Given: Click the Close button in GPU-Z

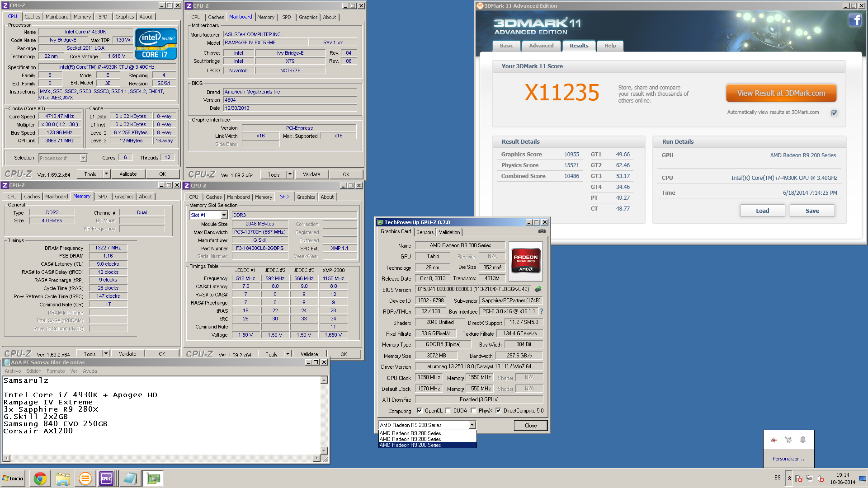Looking at the screenshot, I should point(531,426).
